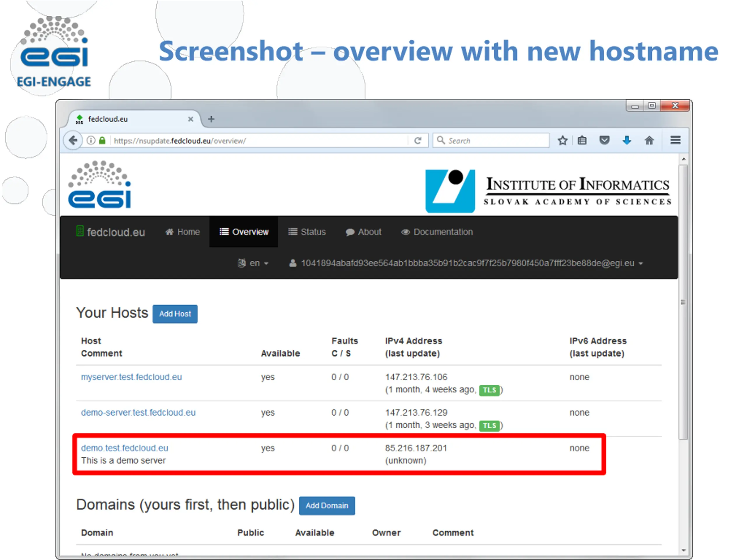Click the Domains 'Comment' column header
The height and width of the screenshot is (560, 747).
(453, 533)
